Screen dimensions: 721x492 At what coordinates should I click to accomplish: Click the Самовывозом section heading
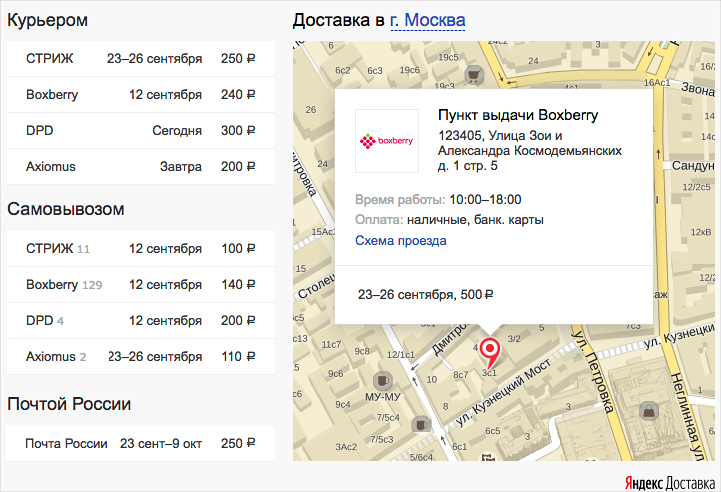pos(66,209)
